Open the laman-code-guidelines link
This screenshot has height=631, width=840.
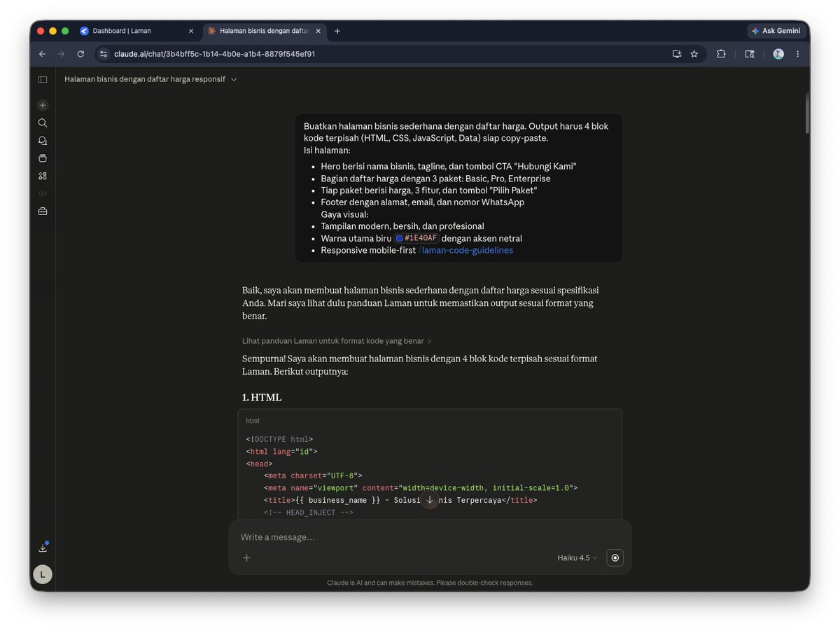[x=466, y=251]
